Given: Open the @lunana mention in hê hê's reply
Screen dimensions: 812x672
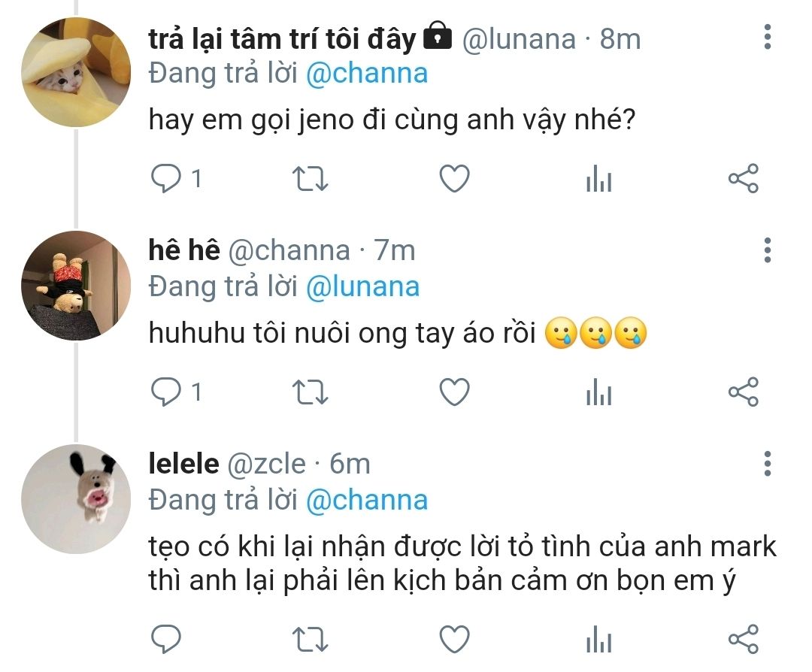Looking at the screenshot, I should 362,286.
